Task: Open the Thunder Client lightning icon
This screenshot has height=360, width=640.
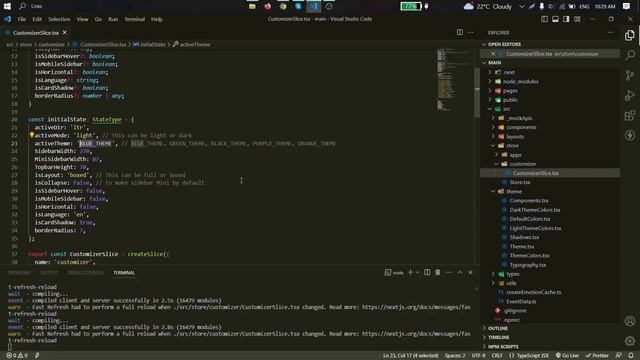Action: click(630, 135)
